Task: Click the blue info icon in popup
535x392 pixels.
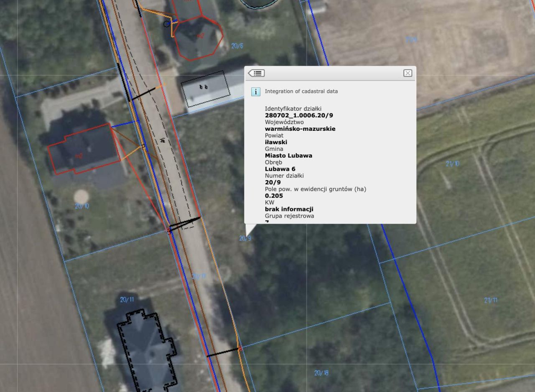Action: [x=256, y=92]
